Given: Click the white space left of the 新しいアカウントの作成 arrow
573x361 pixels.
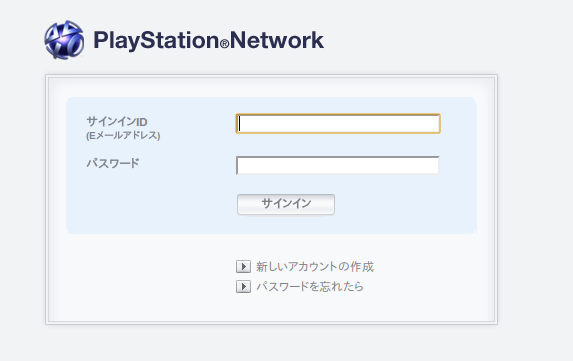Looking at the screenshot, I should [143, 267].
